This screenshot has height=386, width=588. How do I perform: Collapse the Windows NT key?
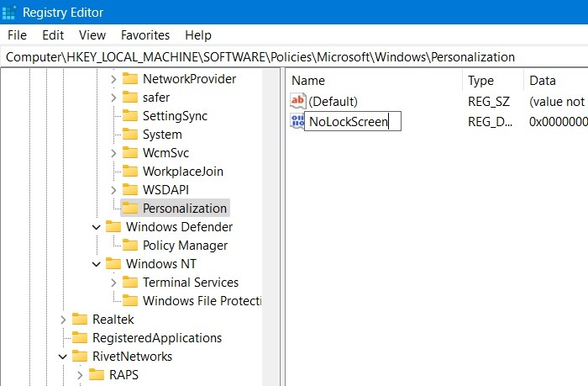[97, 264]
